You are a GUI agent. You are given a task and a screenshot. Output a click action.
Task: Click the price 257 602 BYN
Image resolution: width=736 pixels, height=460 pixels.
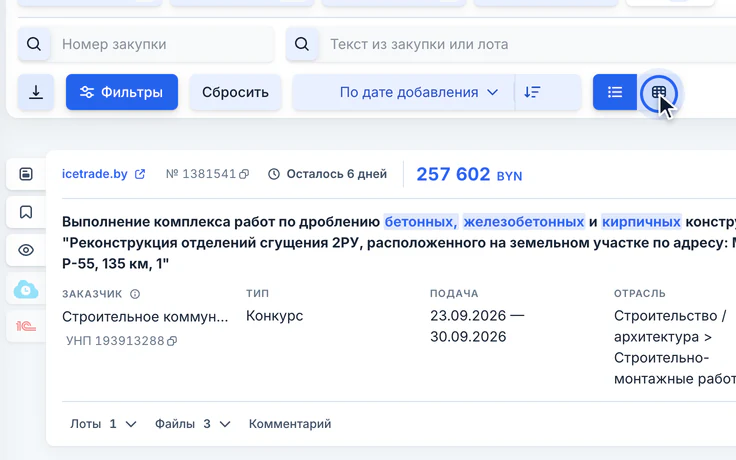[469, 175]
